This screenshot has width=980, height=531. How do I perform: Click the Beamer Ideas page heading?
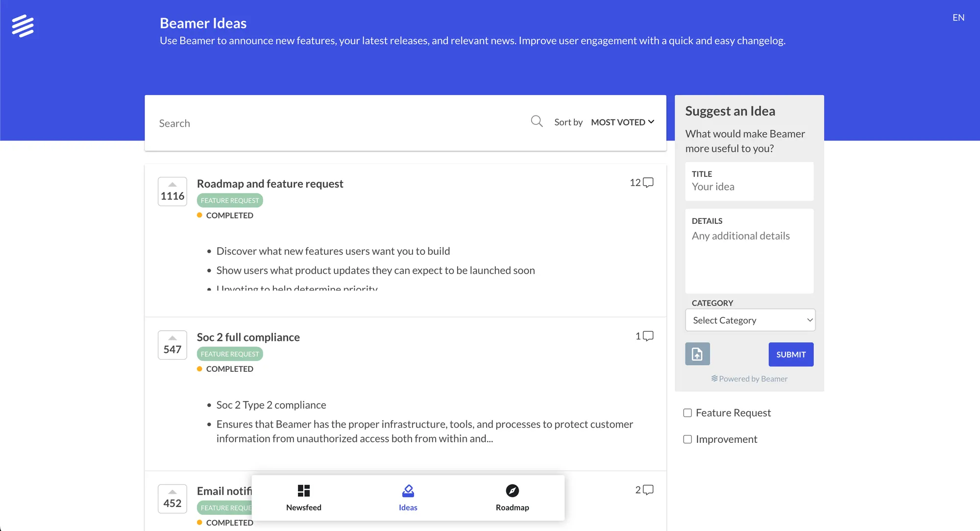203,23
